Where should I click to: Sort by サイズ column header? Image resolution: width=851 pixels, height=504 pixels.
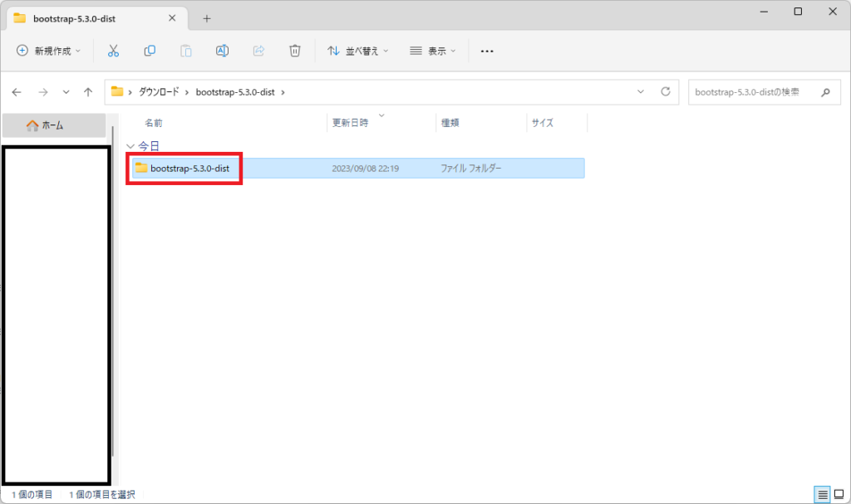click(542, 123)
